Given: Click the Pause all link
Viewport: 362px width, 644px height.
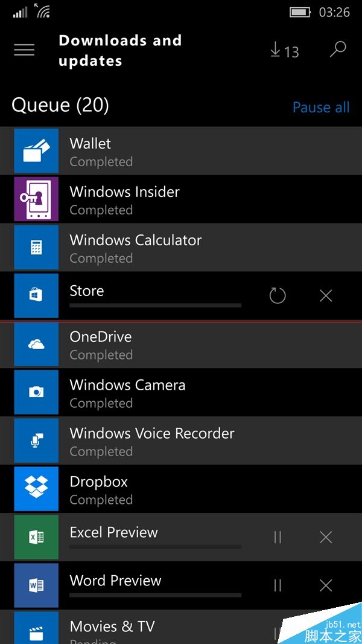Looking at the screenshot, I should pos(321,108).
